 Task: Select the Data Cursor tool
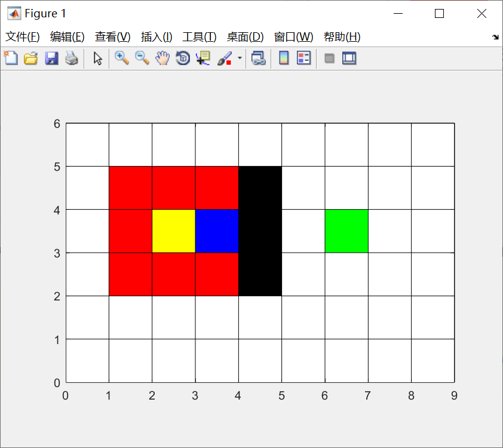[x=203, y=59]
